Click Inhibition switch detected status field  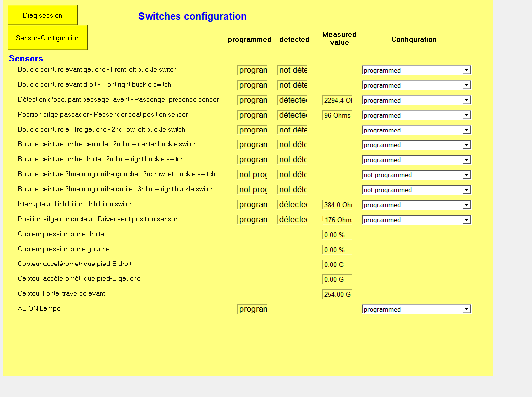click(292, 205)
